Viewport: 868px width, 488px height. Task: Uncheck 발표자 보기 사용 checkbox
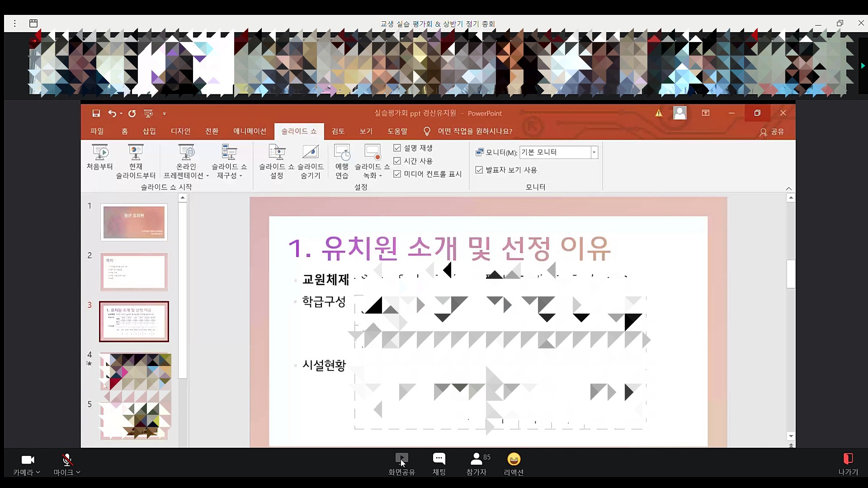tap(479, 170)
